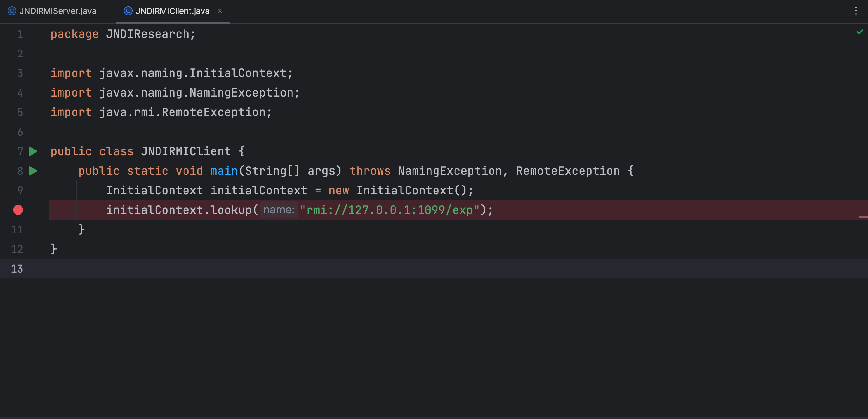The image size is (868, 419).
Task: Open the editor tabs more options menu
Action: click(856, 11)
